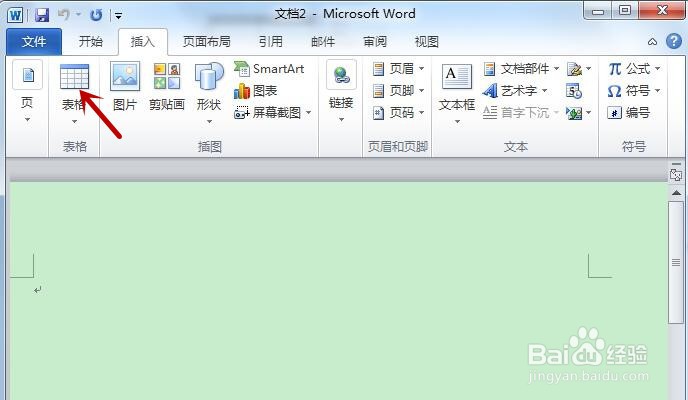Minimize the ribbon with caret icon
Image resolution: width=688 pixels, height=400 pixels.
coord(652,42)
